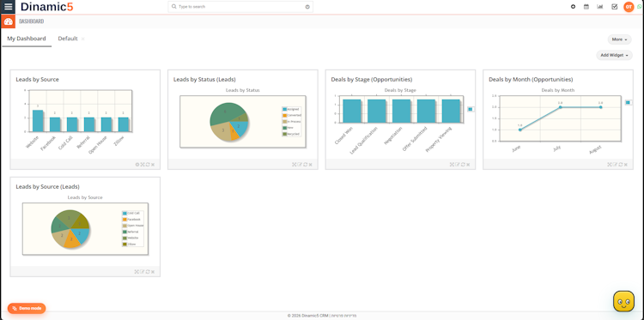
Task: Open the reports chart icon in header
Action: [600, 7]
